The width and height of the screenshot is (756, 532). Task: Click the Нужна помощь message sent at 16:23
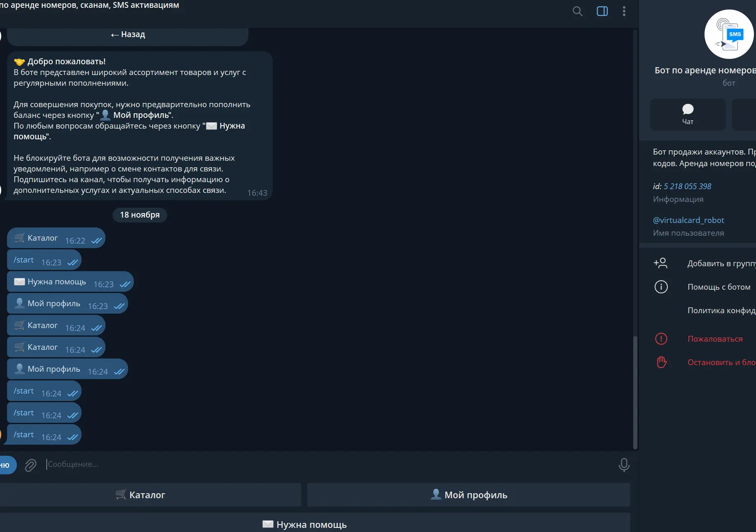[70, 282]
